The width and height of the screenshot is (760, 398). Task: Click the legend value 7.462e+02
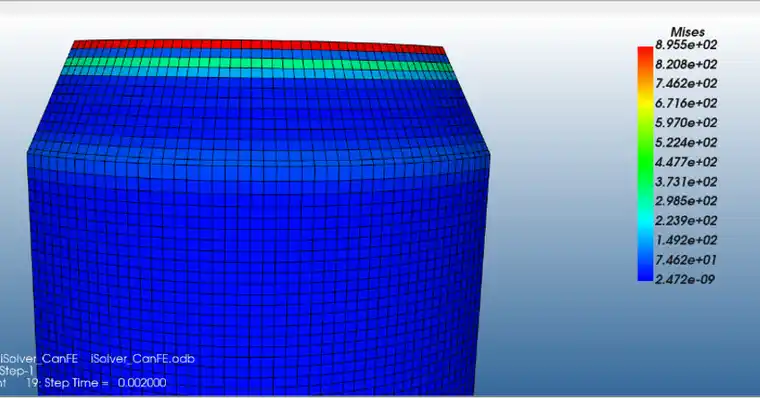pyautogui.click(x=686, y=83)
